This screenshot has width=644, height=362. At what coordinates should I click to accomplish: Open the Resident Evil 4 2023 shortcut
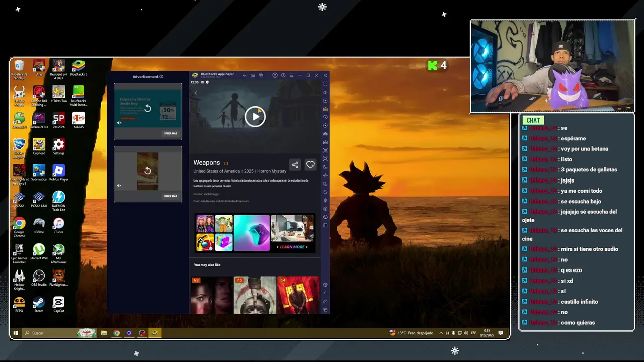58,70
